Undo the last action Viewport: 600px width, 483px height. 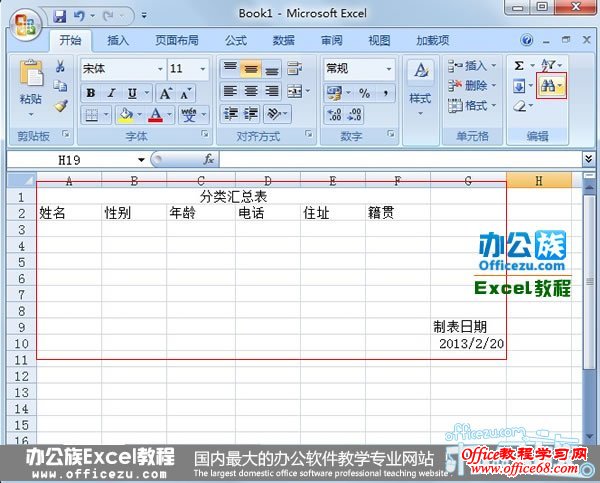79,16
